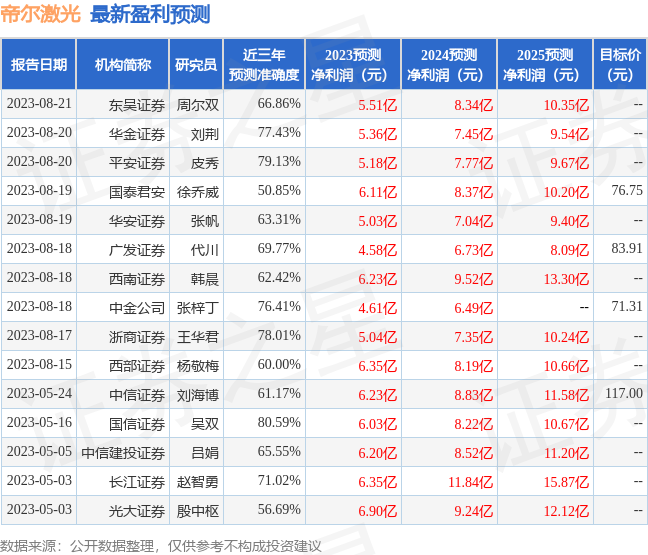
Task: Select the 报告日期 column header
Action: [39, 64]
